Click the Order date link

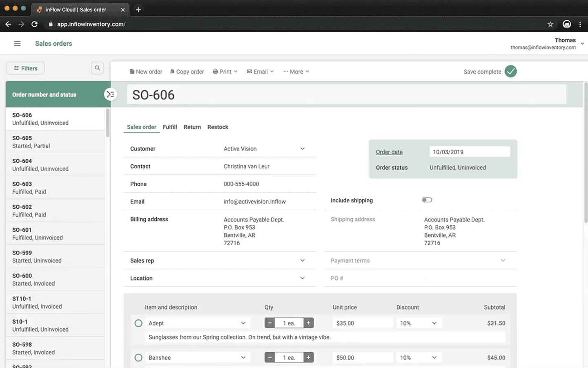tap(389, 152)
